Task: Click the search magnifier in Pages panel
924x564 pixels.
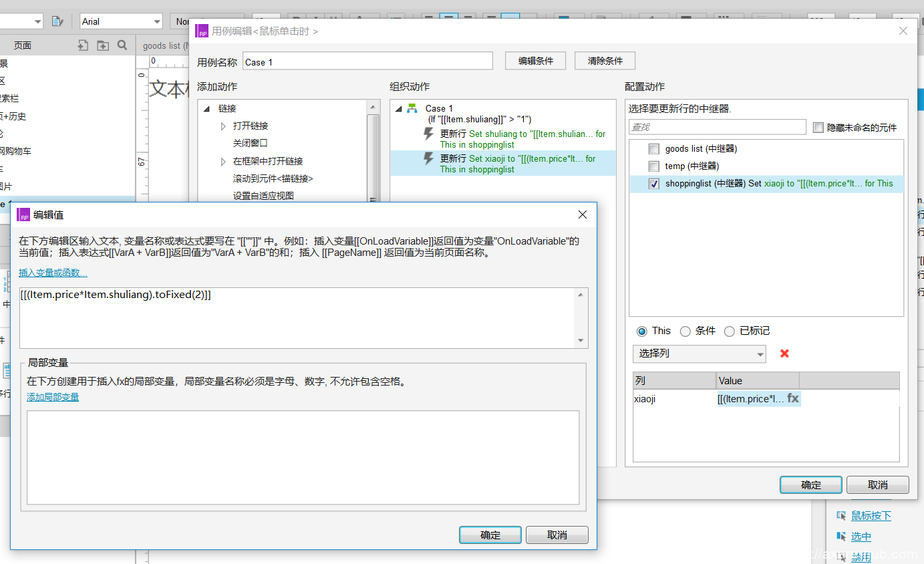Action: pyautogui.click(x=122, y=45)
